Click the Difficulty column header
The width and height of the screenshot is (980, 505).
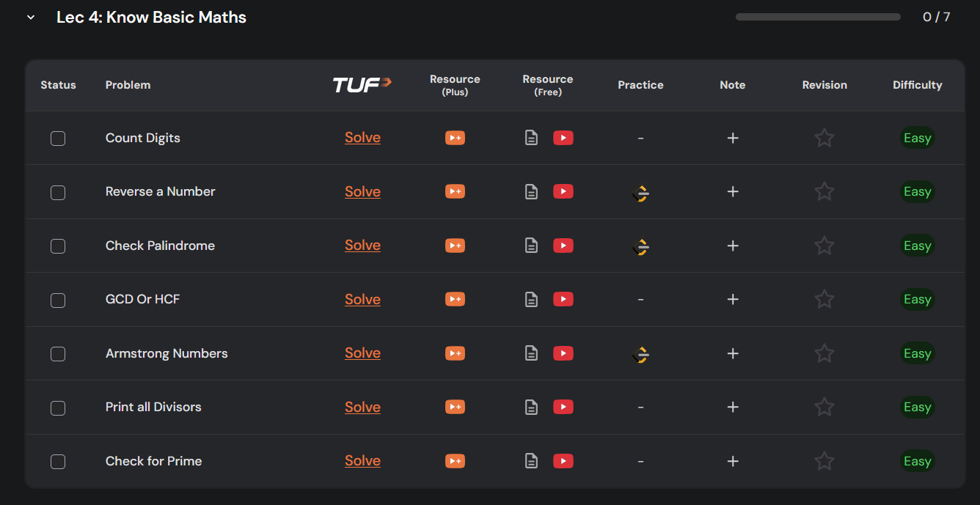coord(917,85)
